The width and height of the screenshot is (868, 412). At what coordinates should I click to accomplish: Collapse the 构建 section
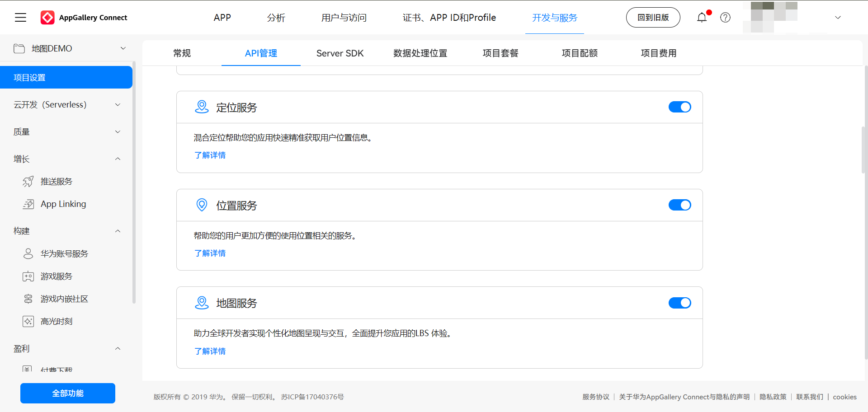(118, 231)
